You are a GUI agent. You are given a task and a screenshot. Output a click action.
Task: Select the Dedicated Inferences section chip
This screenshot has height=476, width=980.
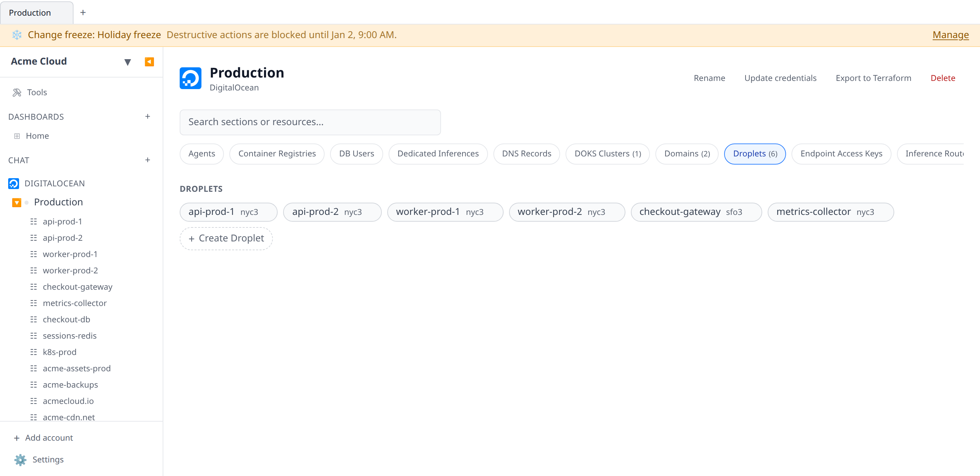438,154
